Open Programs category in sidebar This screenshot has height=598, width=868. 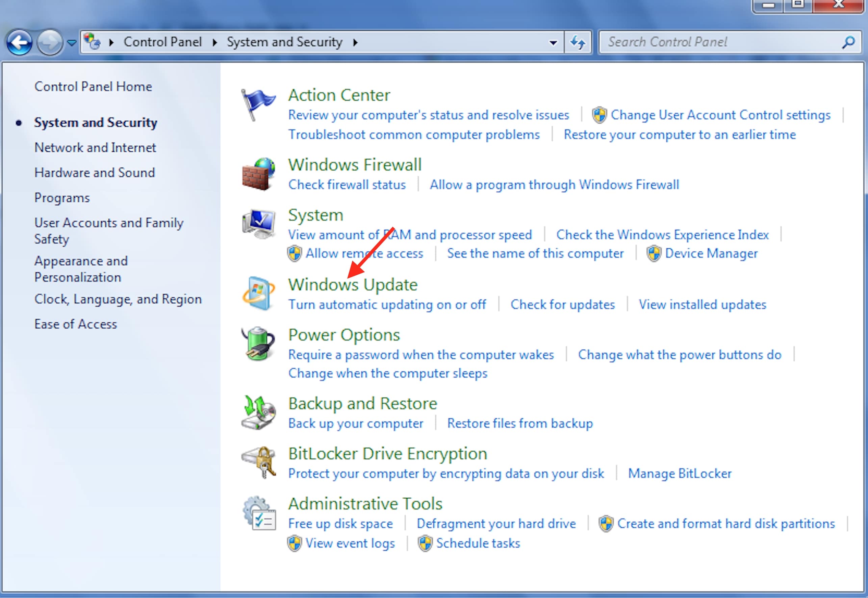(x=62, y=198)
